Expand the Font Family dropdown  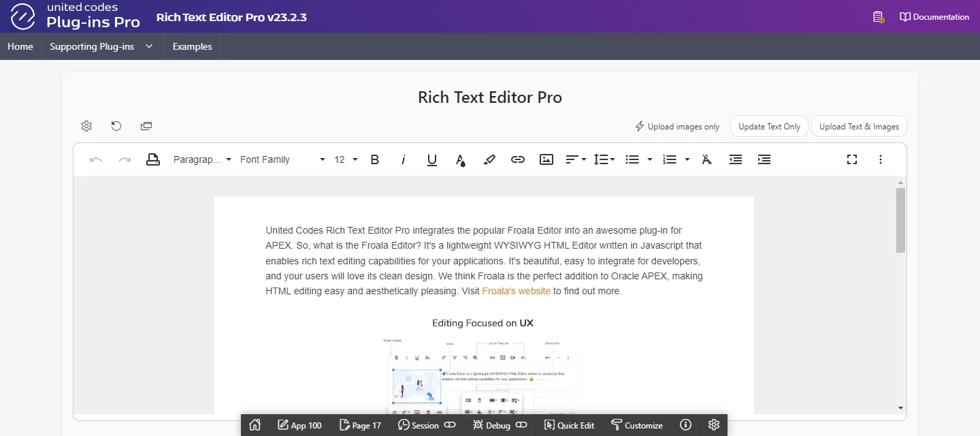pyautogui.click(x=282, y=159)
